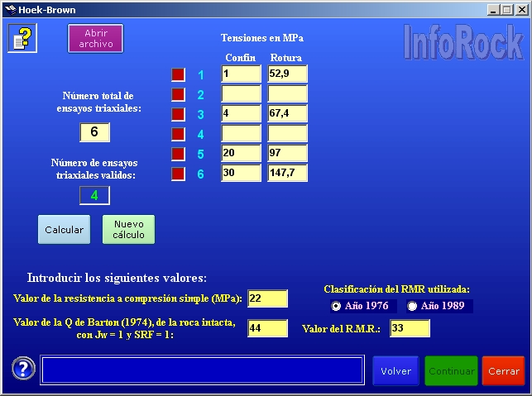The image size is (532, 396).
Task: Toggle the red square for test 3
Action: point(178,114)
